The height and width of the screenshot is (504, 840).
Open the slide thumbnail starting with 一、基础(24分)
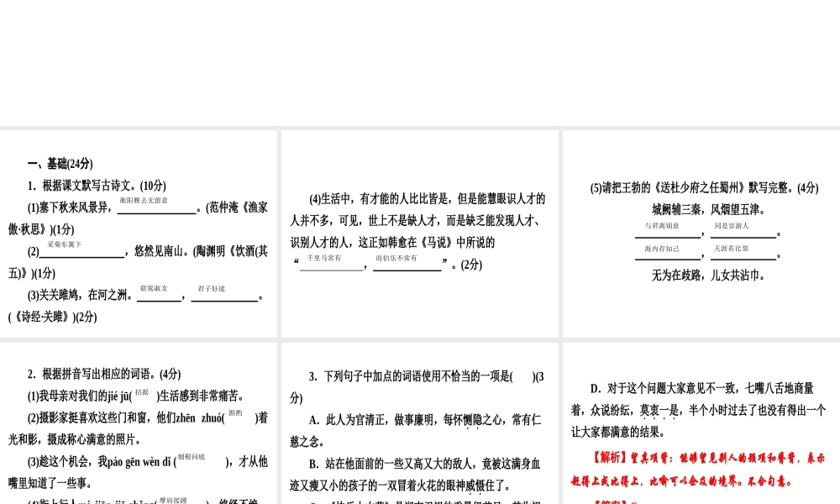coord(139,234)
